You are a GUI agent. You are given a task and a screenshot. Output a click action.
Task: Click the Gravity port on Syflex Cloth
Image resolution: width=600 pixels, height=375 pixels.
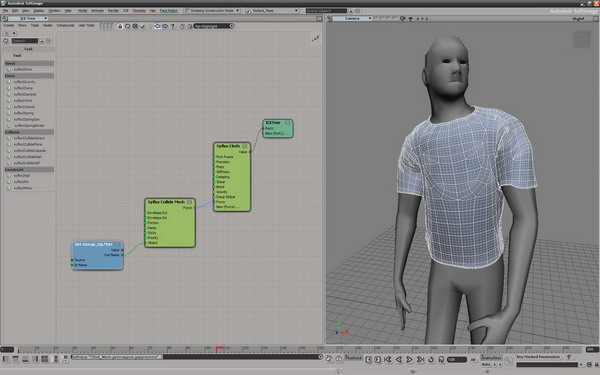214,192
